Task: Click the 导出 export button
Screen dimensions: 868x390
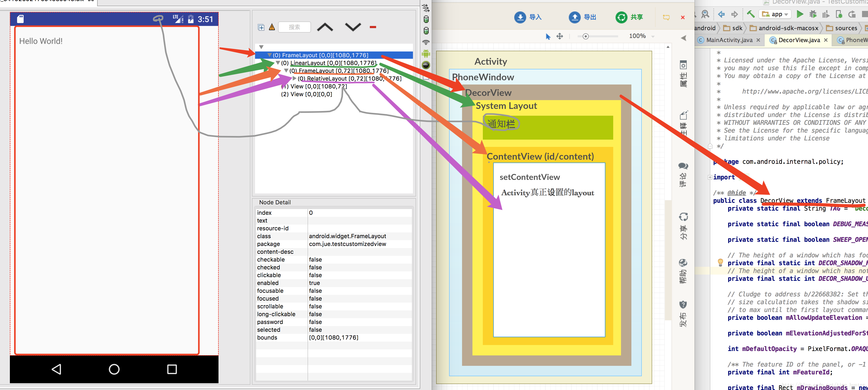Action: (x=582, y=17)
